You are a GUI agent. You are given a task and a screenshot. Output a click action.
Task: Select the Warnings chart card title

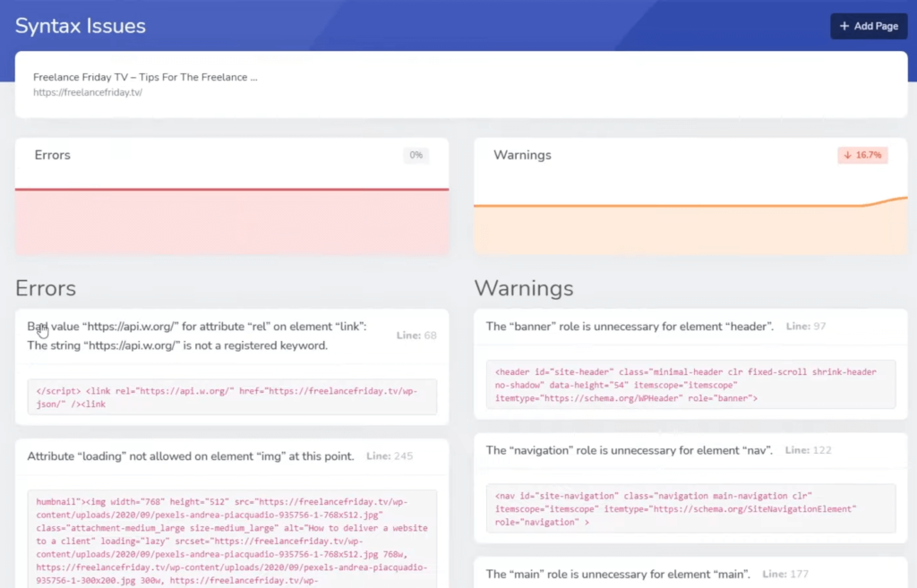click(x=522, y=155)
